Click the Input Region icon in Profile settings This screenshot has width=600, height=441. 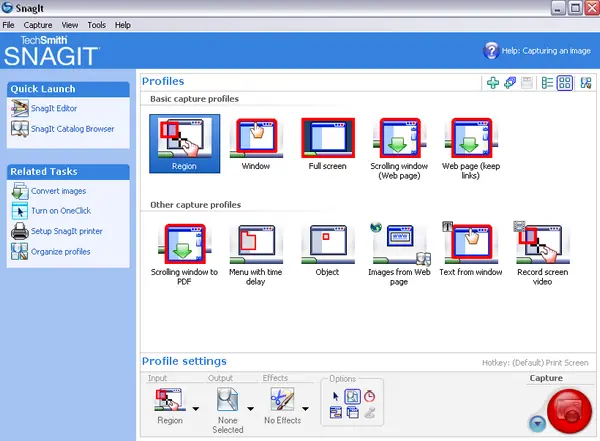pos(170,399)
